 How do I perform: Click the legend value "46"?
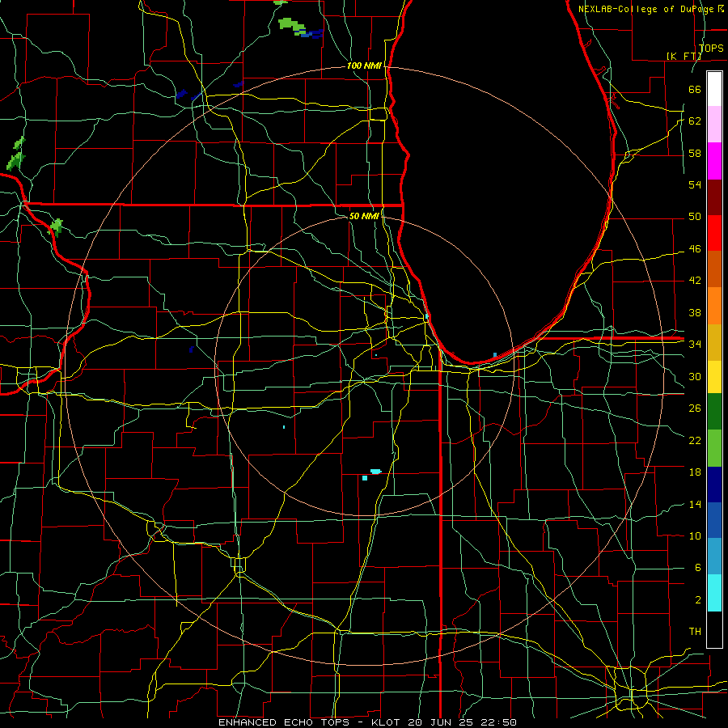point(695,249)
